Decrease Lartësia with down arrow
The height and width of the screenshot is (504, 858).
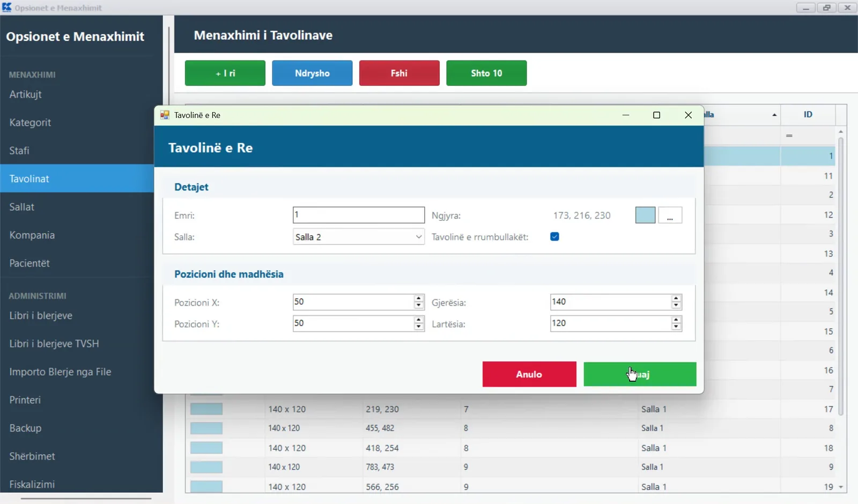(676, 327)
